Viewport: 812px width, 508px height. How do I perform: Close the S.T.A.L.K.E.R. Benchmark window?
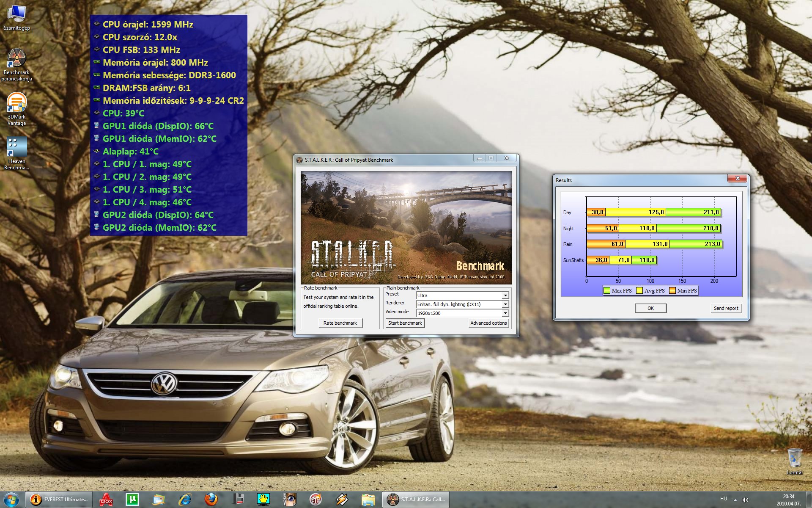tap(507, 158)
